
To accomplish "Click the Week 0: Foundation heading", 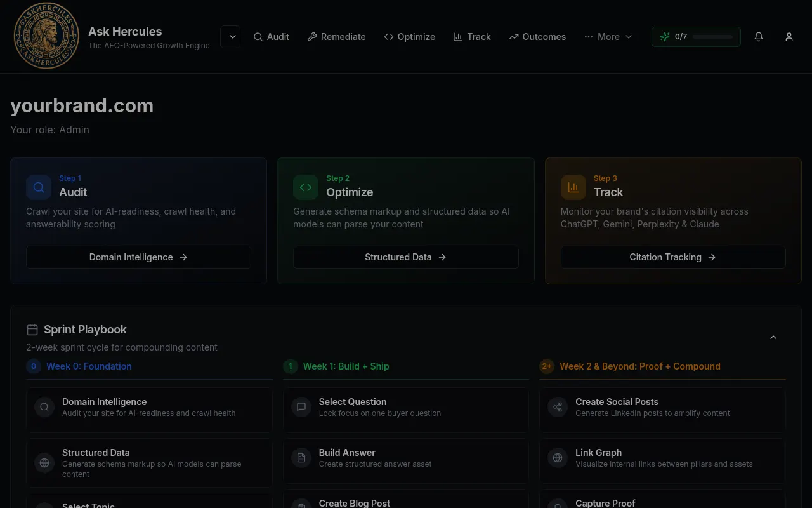I will coord(89,366).
